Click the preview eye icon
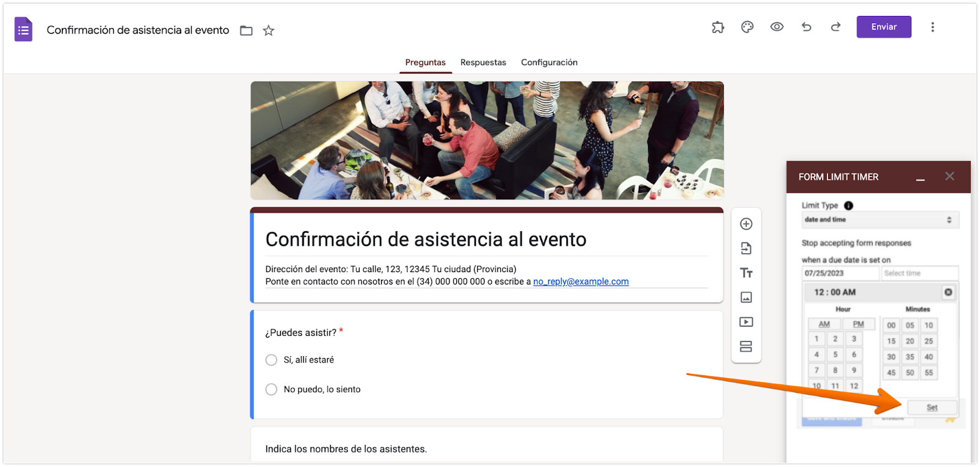980x467 pixels. (777, 27)
